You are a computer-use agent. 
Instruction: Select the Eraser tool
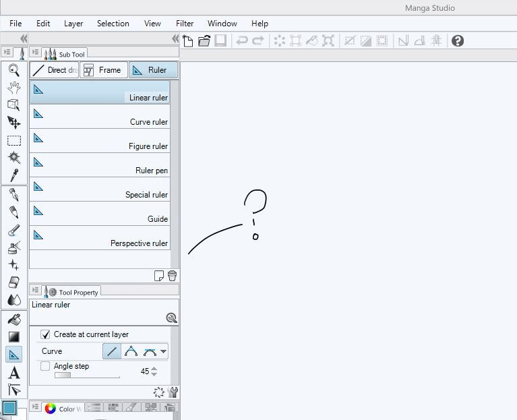tap(14, 282)
